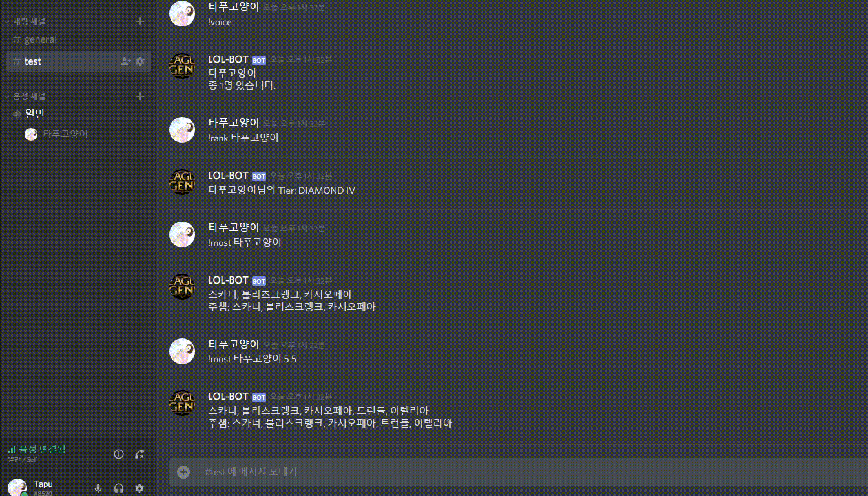
Task: Join the 일반 voice channel
Action: [x=78, y=114]
